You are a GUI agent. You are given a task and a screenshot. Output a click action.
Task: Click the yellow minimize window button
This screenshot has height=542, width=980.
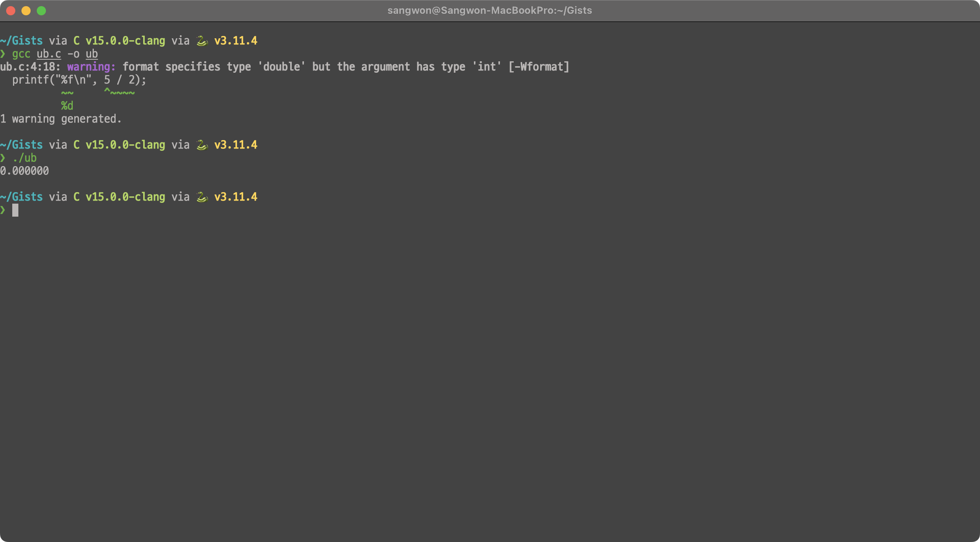coord(26,11)
